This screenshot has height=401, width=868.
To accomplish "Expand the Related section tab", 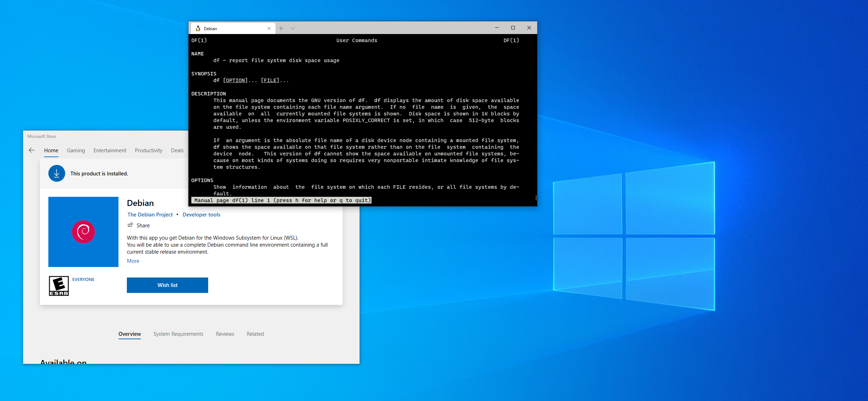I will tap(255, 333).
